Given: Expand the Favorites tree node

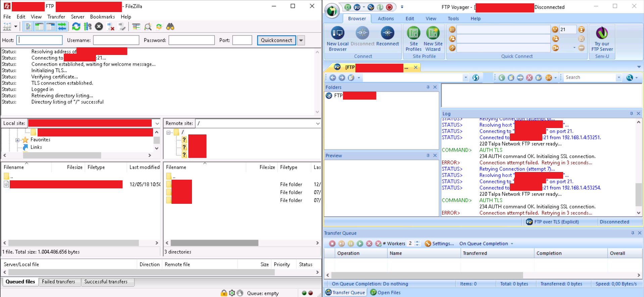Looking at the screenshot, I should [x=17, y=140].
